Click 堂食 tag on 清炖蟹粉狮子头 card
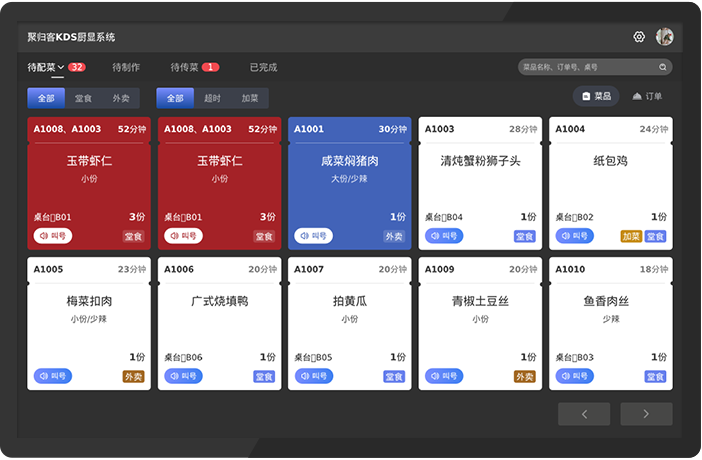702x460 pixels. pyautogui.click(x=525, y=236)
